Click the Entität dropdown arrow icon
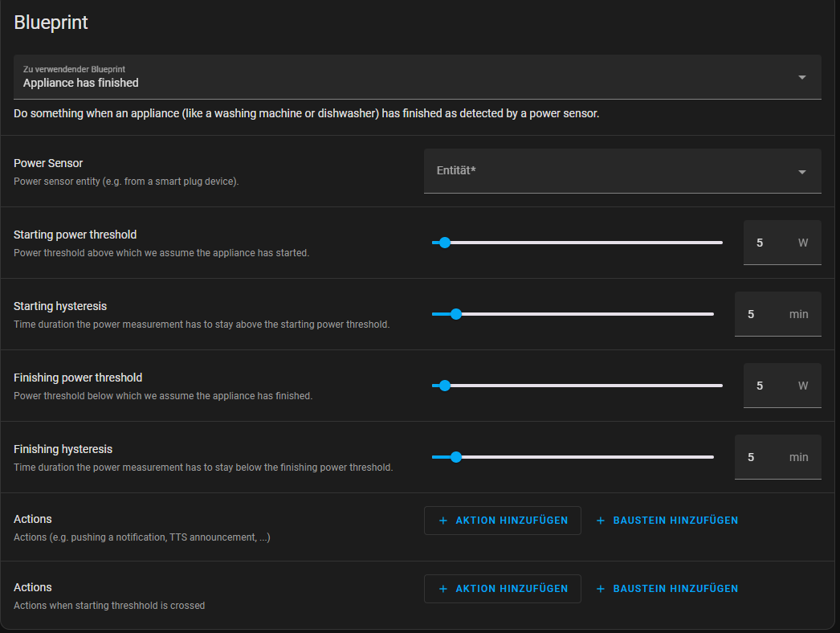Screen dimensions: 840x633 (x=802, y=172)
